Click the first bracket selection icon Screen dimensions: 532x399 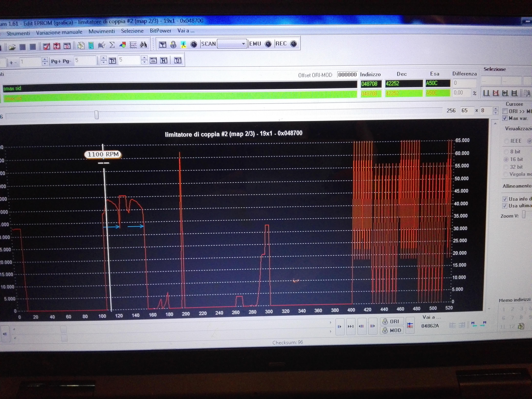click(x=486, y=93)
